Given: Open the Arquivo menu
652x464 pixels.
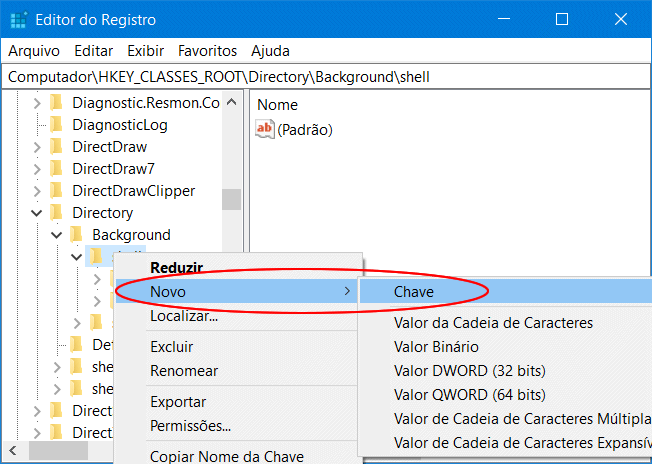Looking at the screenshot, I should click(34, 50).
